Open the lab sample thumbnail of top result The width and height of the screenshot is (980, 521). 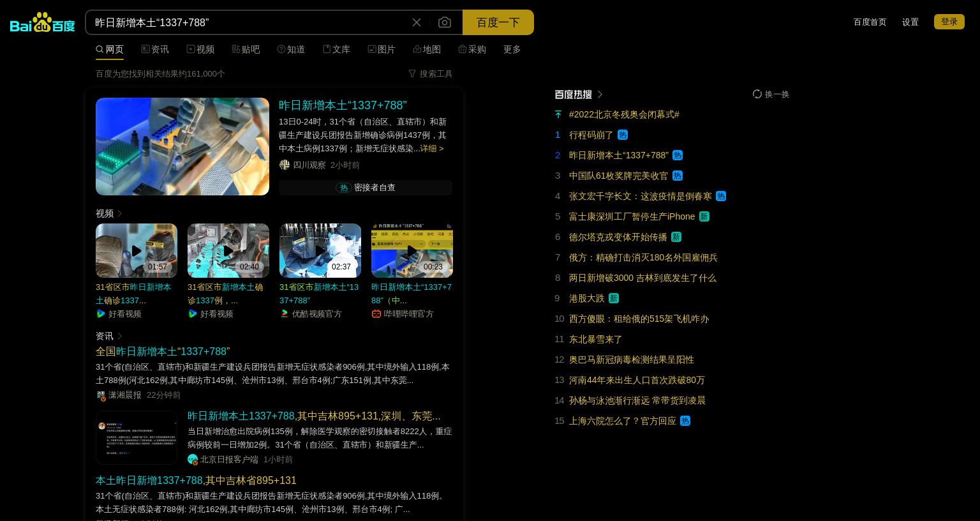tap(182, 146)
